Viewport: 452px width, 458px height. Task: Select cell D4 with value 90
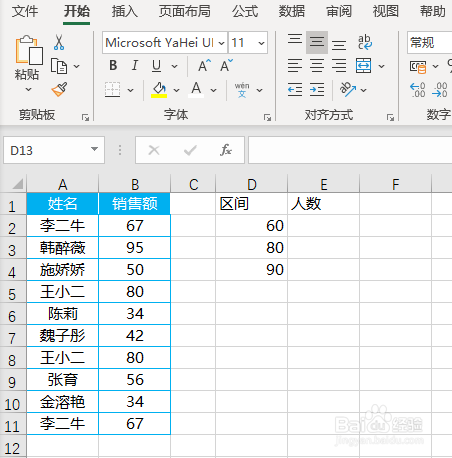click(x=252, y=270)
